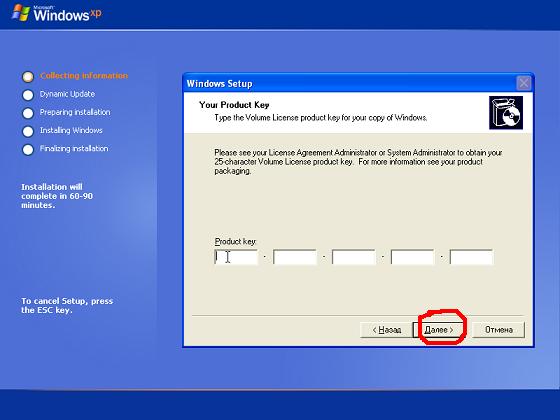Click the Collecting information step bullet
The width and height of the screenshot is (560, 420).
tap(28, 77)
